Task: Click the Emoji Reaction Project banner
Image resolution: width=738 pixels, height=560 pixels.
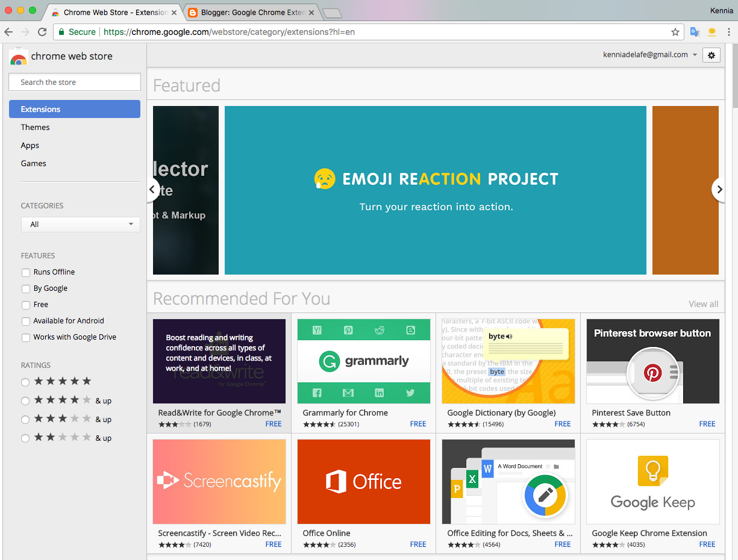Action: point(436,190)
